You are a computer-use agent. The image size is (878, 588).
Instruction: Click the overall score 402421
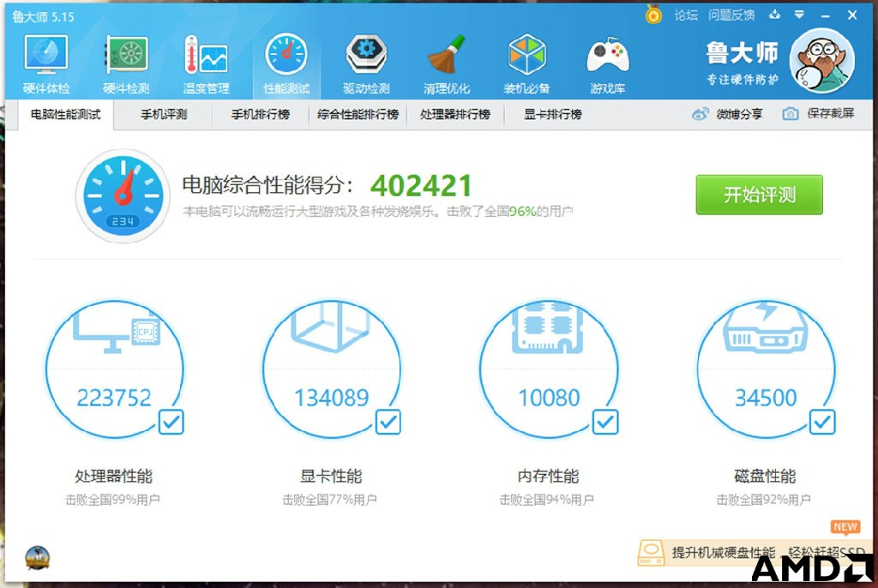[421, 186]
